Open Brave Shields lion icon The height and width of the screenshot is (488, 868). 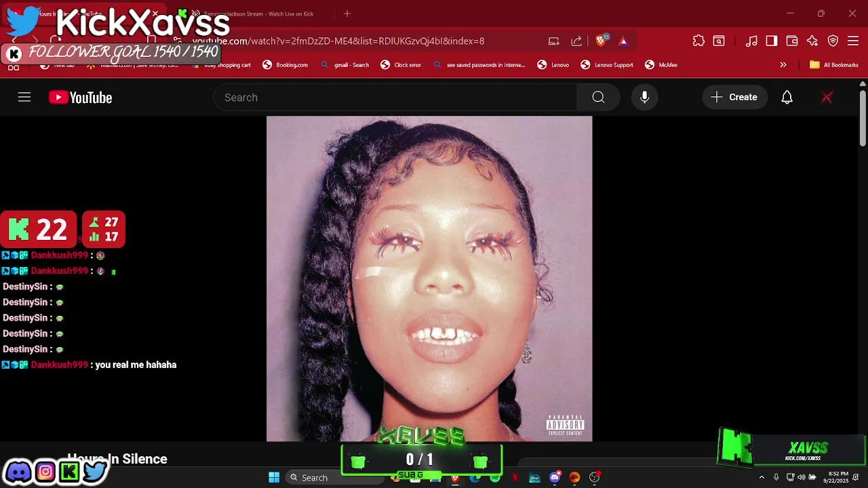pos(601,41)
